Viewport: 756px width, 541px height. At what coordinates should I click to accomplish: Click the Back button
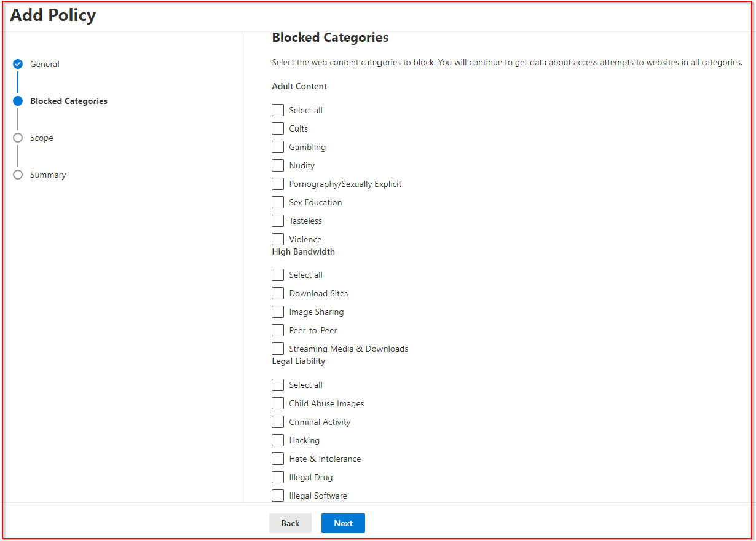point(290,523)
